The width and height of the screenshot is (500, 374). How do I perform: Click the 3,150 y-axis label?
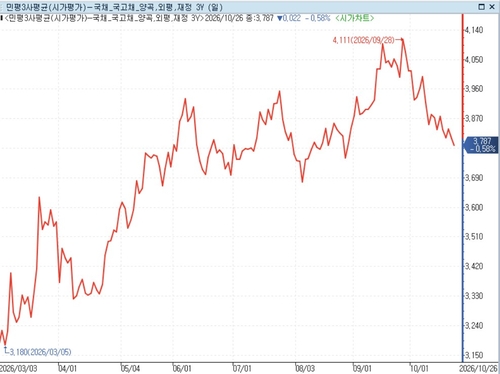click(x=474, y=355)
